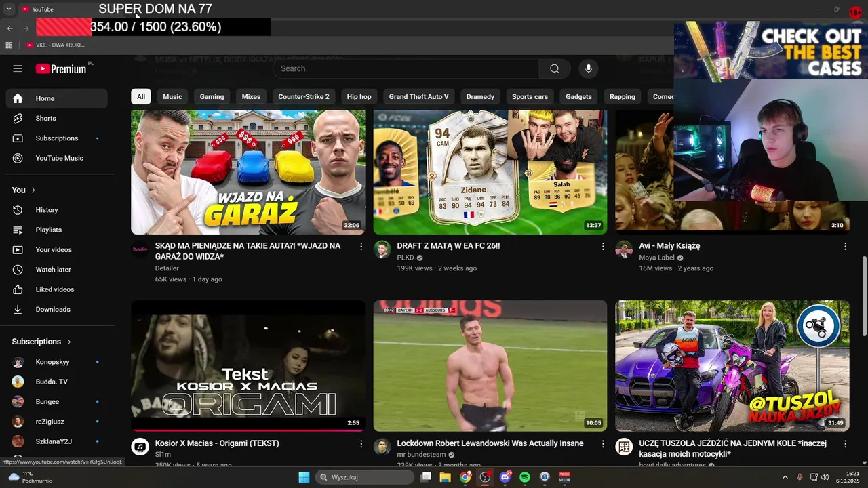The width and height of the screenshot is (868, 488).
Task: Select the Gaming filter chip
Action: click(x=212, y=96)
